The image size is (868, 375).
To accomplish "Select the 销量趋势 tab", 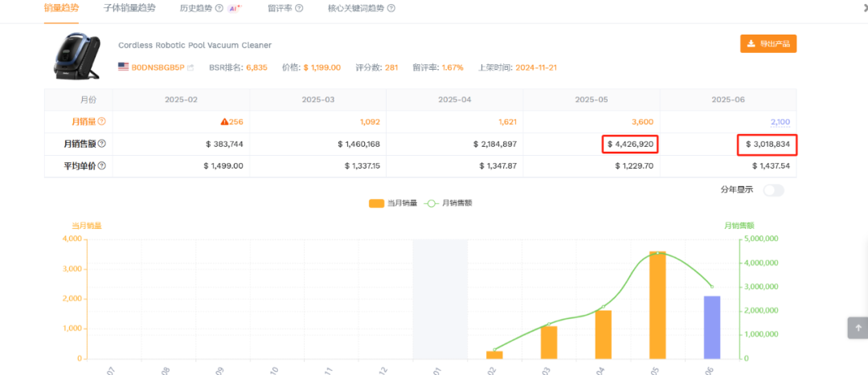I will pos(63,8).
